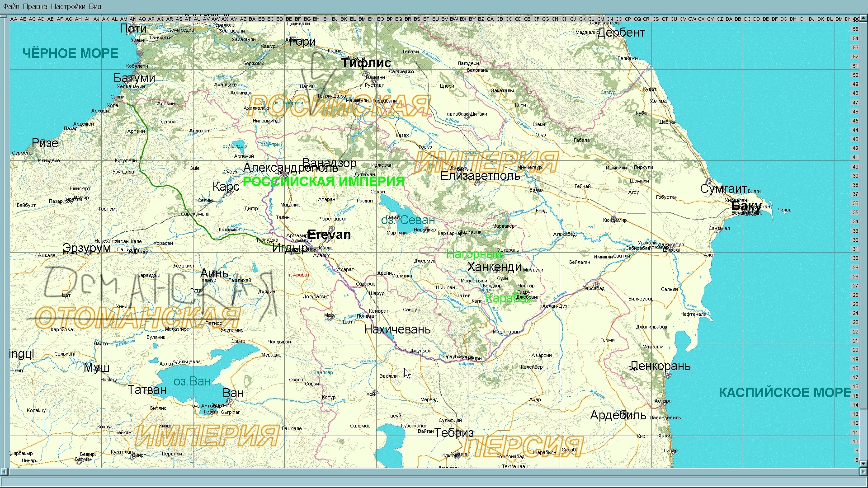The width and height of the screenshot is (868, 488).
Task: Open the Правка menu
Action: (35, 6)
